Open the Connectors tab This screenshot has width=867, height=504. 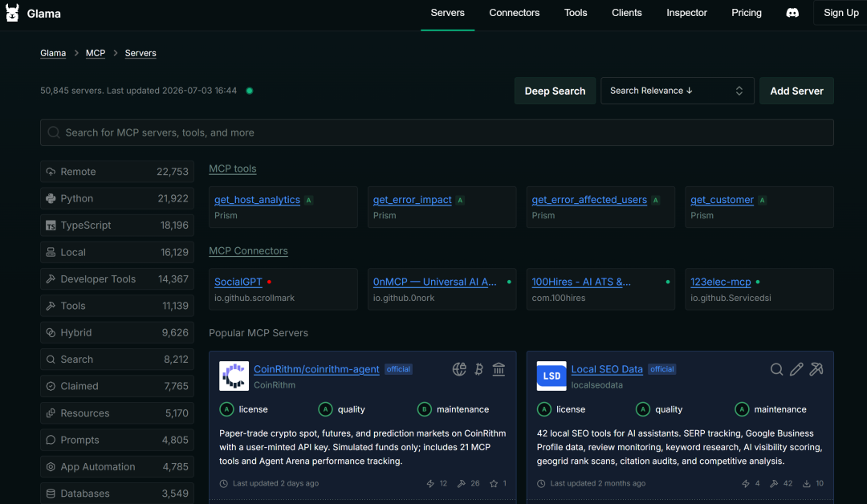(515, 13)
